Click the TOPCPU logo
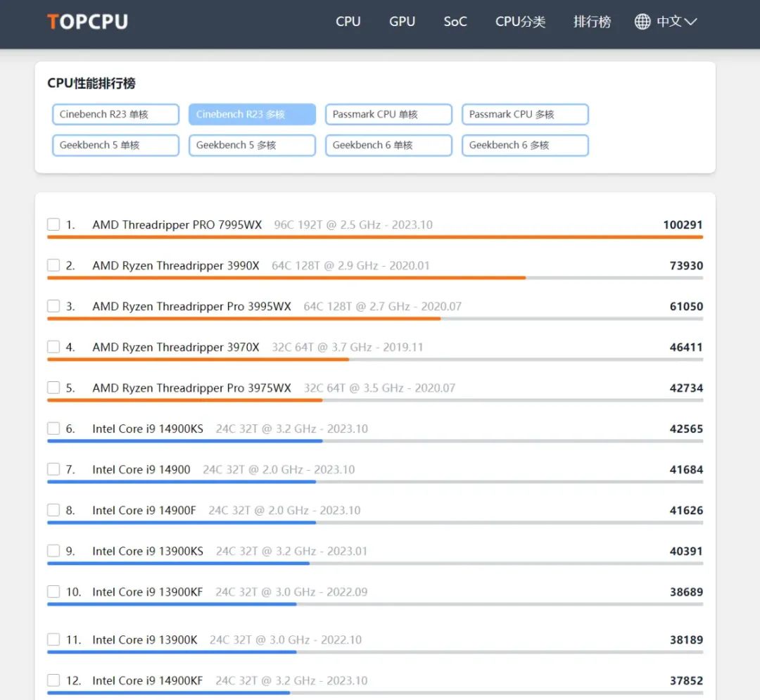760x700 pixels. [x=88, y=22]
